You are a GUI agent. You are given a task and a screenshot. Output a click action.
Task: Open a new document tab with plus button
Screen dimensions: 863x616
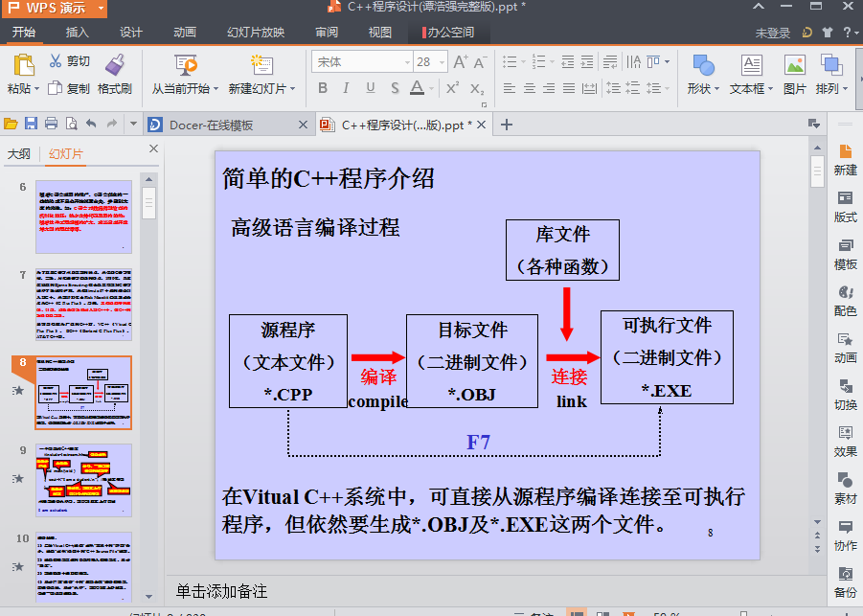pos(508,125)
